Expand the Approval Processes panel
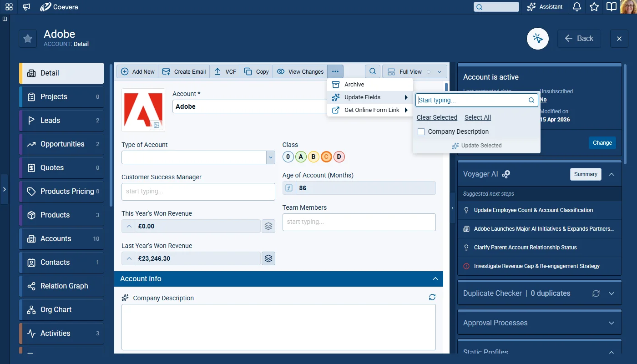The width and height of the screenshot is (637, 364). [x=612, y=323]
